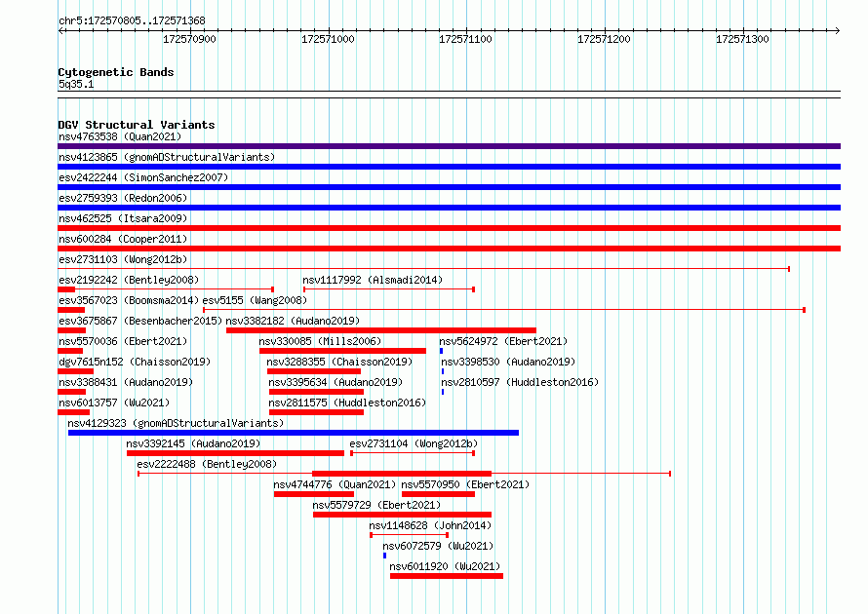Click esv2759393 (Redon2006) label

tap(123, 198)
